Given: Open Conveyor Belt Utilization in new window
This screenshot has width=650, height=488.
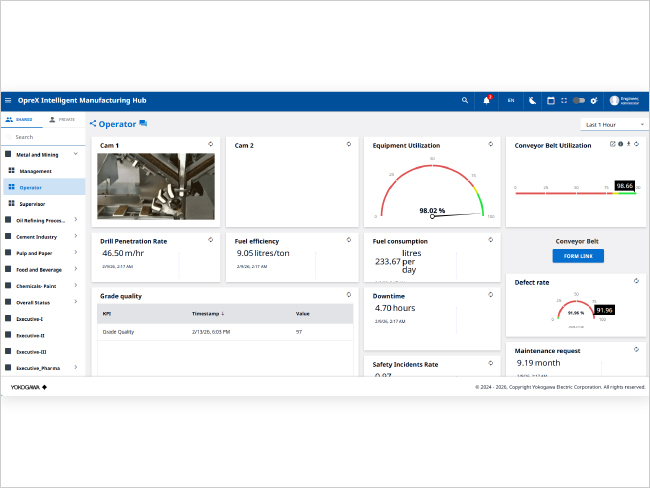Looking at the screenshot, I should coord(612,144).
